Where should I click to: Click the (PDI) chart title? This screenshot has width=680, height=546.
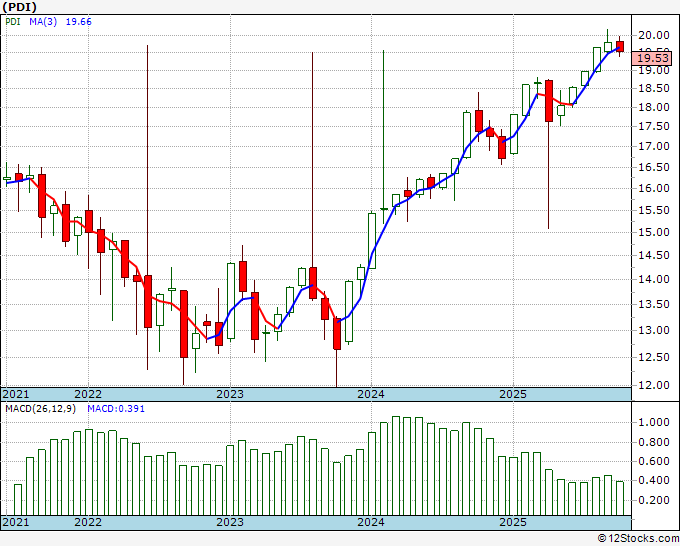(x=20, y=7)
